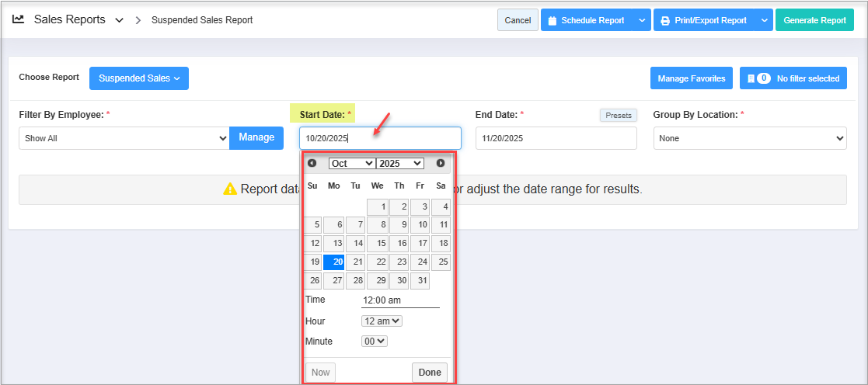The height and width of the screenshot is (385, 868).
Task: Expand the Sales Reports chevron menu
Action: pos(119,20)
